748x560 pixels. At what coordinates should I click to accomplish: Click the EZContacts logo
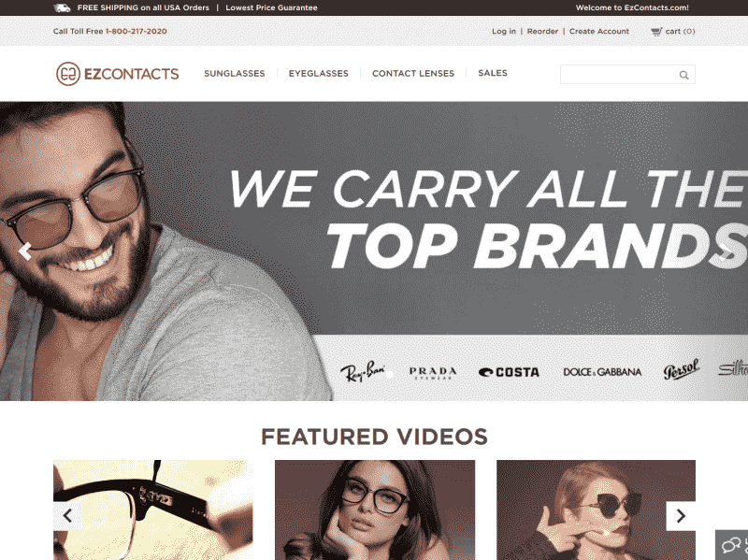[x=118, y=74]
